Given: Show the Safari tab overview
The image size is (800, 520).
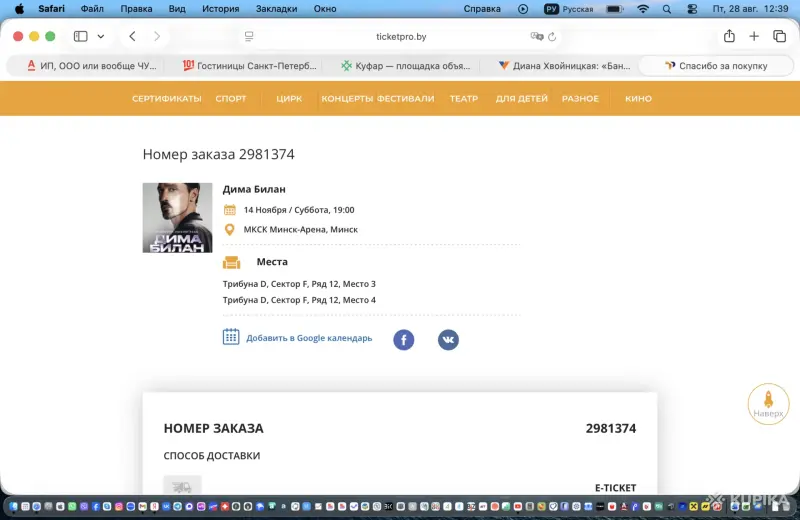Looking at the screenshot, I should 779,36.
